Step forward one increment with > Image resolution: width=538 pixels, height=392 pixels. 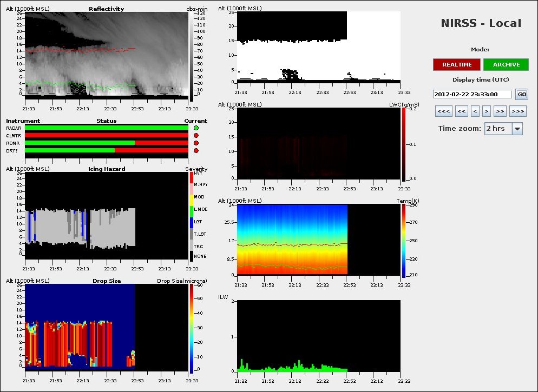coord(487,111)
